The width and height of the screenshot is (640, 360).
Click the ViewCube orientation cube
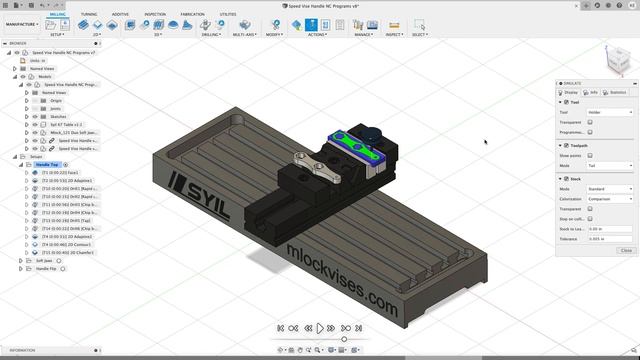point(619,60)
